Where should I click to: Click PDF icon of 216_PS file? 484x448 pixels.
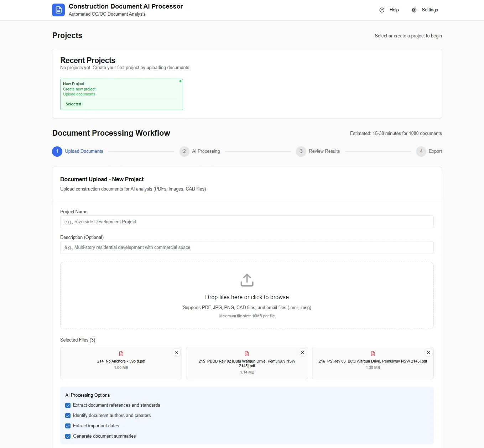(373, 354)
